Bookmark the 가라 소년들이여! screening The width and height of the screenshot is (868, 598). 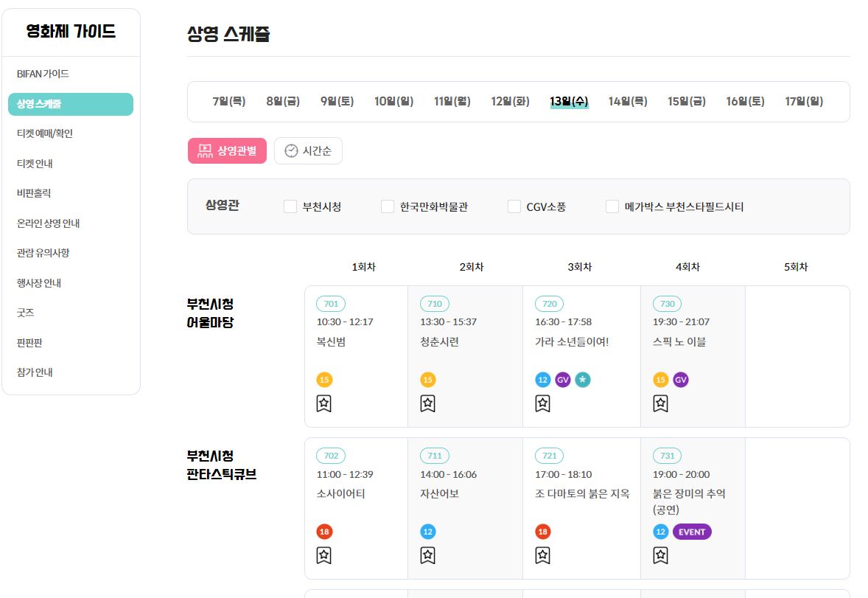pyautogui.click(x=542, y=403)
